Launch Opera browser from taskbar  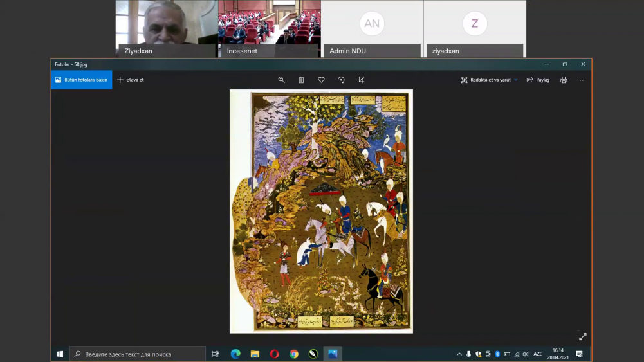pyautogui.click(x=274, y=354)
